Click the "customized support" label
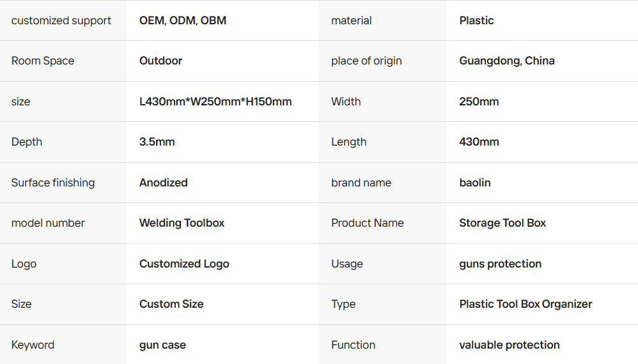Viewport: 638px width, 364px height. (x=61, y=20)
